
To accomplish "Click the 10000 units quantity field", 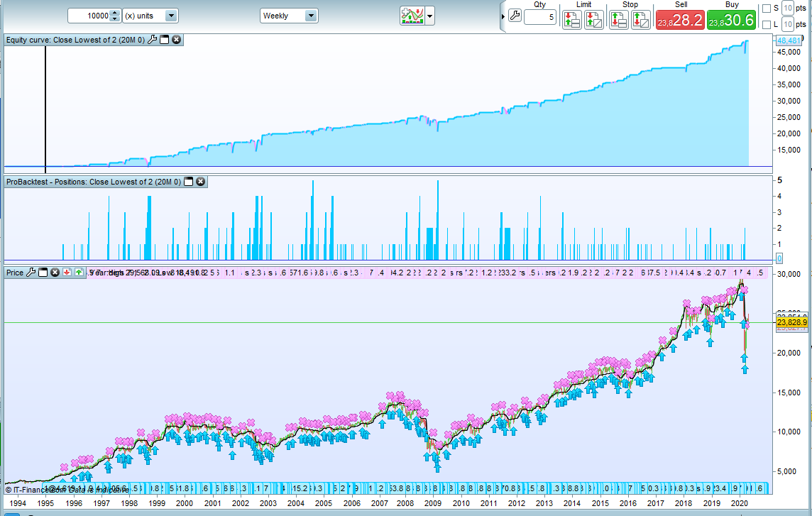I will click(89, 16).
